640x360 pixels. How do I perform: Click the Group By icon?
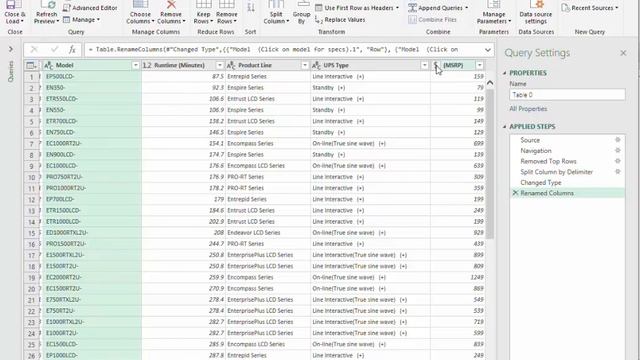point(302,4)
